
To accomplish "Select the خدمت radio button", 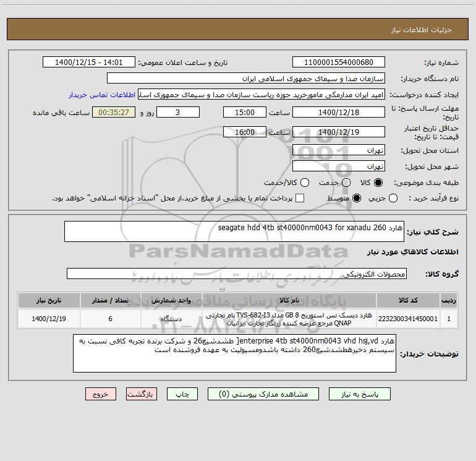I will (346, 183).
